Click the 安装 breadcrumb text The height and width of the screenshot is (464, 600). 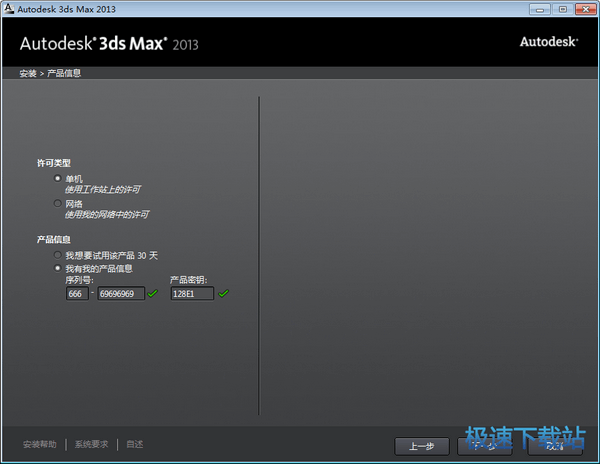coord(28,73)
